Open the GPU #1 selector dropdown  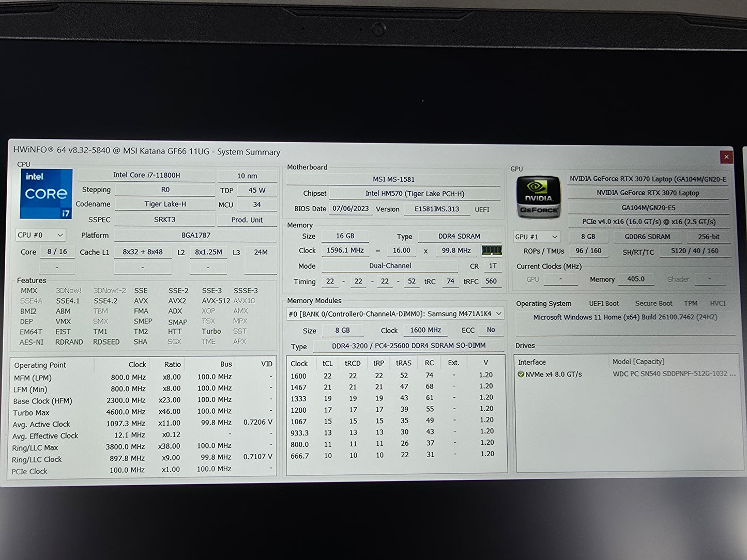point(536,236)
